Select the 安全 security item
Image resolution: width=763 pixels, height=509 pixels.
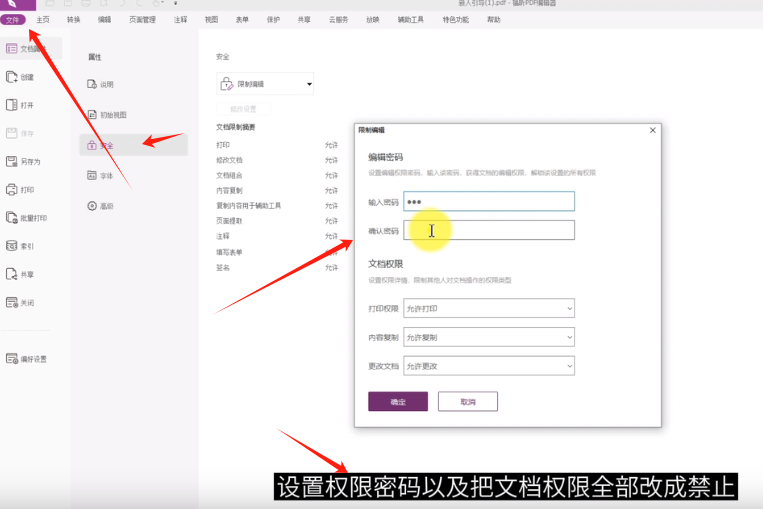click(133, 145)
